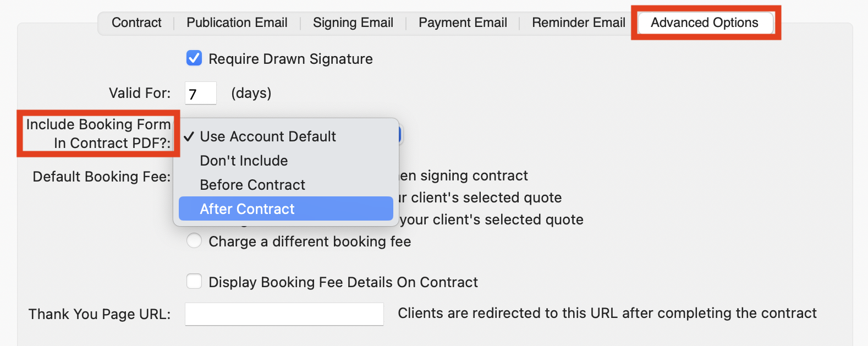The height and width of the screenshot is (346, 868).
Task: Open the Reminder Email tab
Action: (x=578, y=23)
